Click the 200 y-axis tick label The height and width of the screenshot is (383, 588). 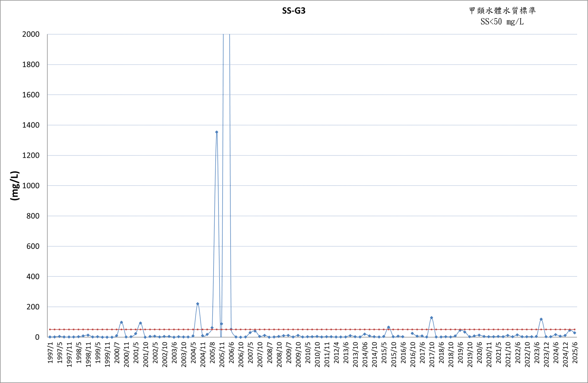tap(33, 307)
